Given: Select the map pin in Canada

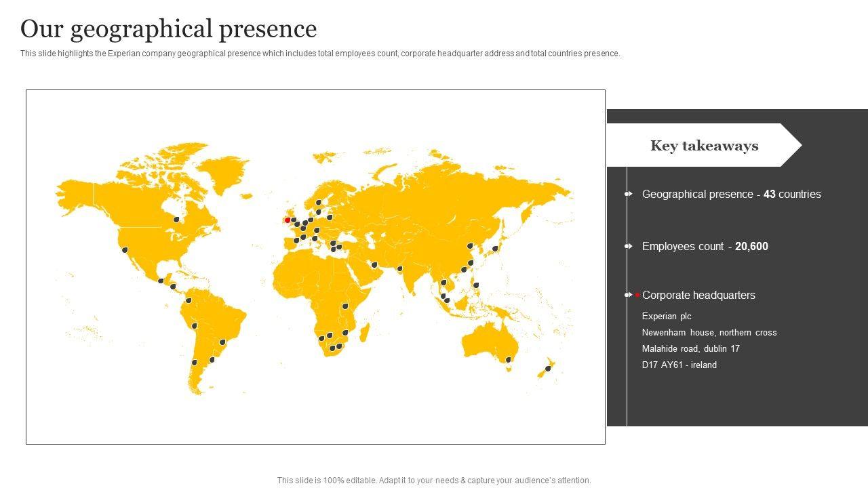Looking at the screenshot, I should pos(176,220).
